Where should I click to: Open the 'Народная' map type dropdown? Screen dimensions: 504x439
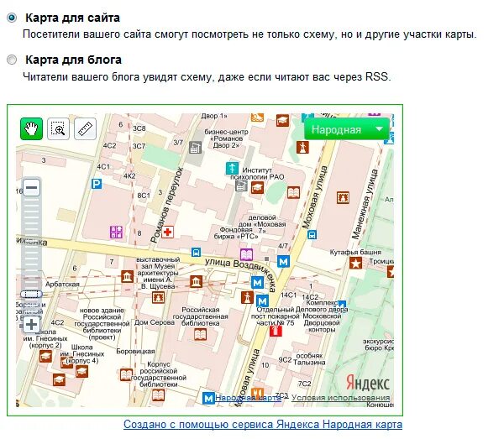coord(347,129)
